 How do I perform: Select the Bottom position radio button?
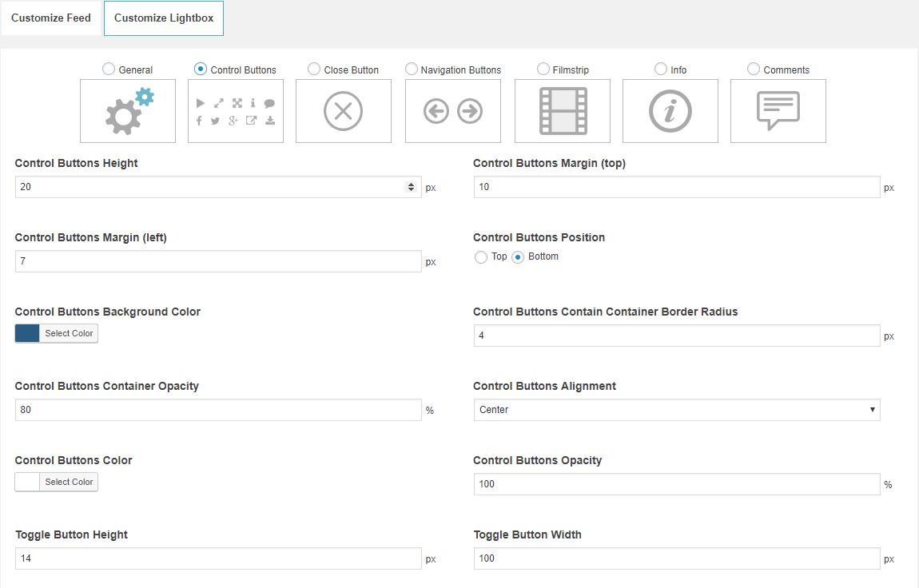click(518, 257)
